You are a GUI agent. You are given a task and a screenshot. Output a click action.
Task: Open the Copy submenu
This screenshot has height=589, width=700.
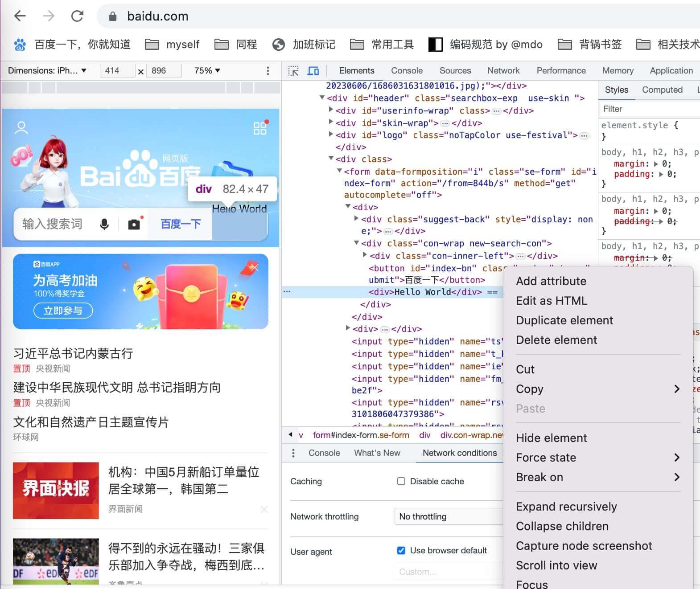[598, 389]
